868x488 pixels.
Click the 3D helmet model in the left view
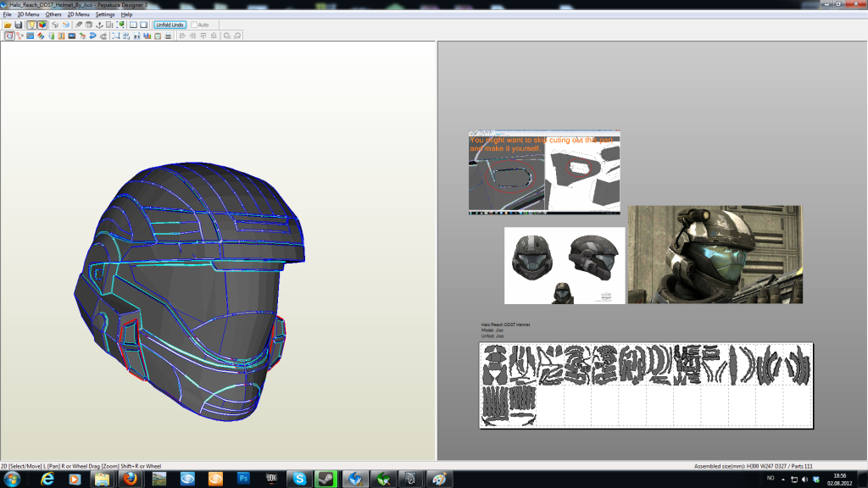click(188, 291)
